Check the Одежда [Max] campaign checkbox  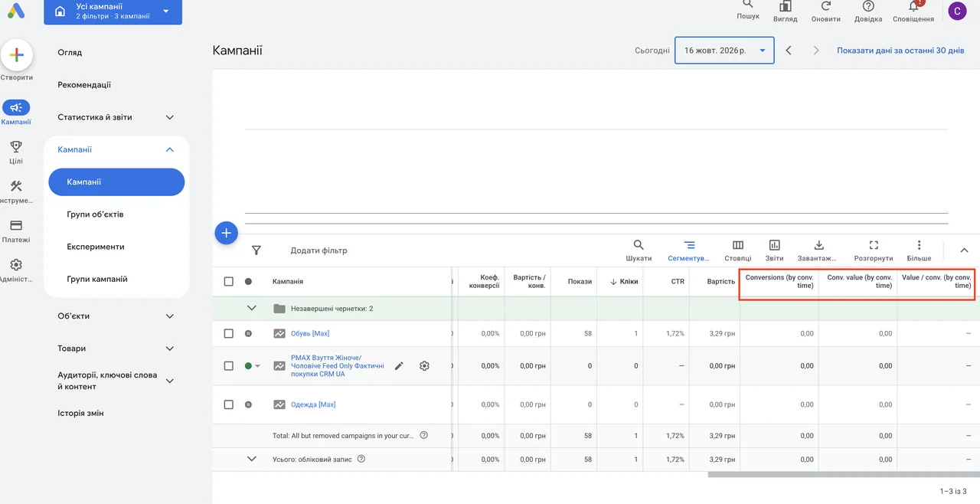(x=228, y=404)
